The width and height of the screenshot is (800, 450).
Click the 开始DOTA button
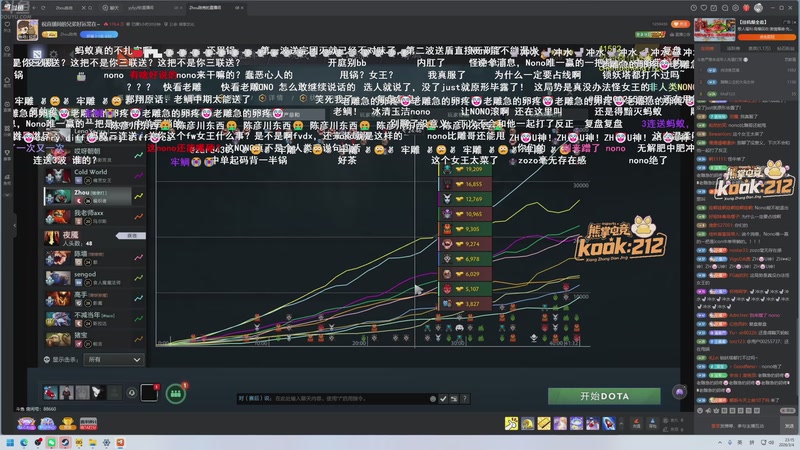point(604,396)
